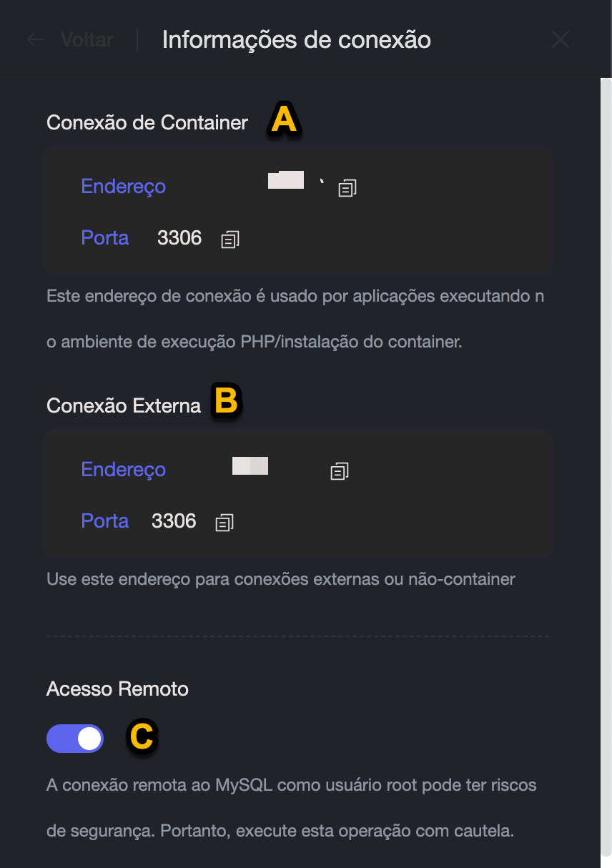Copy the external connection port 3306
This screenshot has height=868, width=612.
[224, 523]
